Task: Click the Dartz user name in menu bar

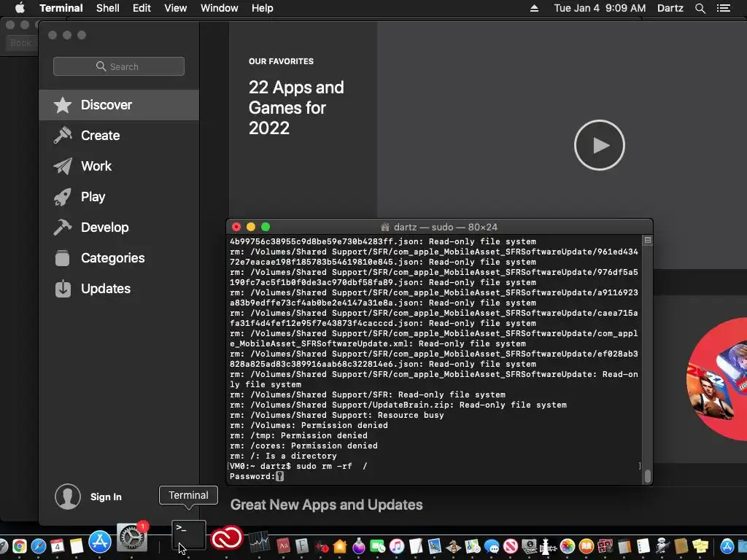Action: (670, 8)
